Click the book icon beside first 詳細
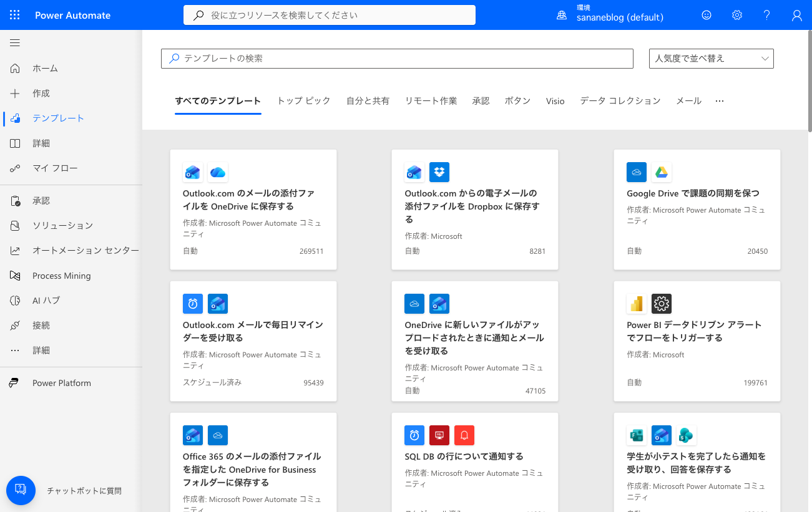Image resolution: width=812 pixels, height=512 pixels. click(x=15, y=143)
